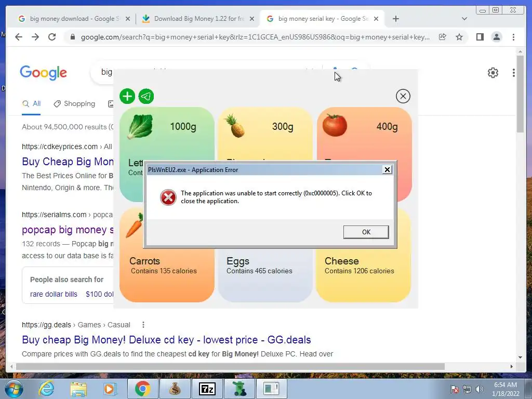Open the Google apps dots menu
532x399 pixels.
tap(514, 73)
